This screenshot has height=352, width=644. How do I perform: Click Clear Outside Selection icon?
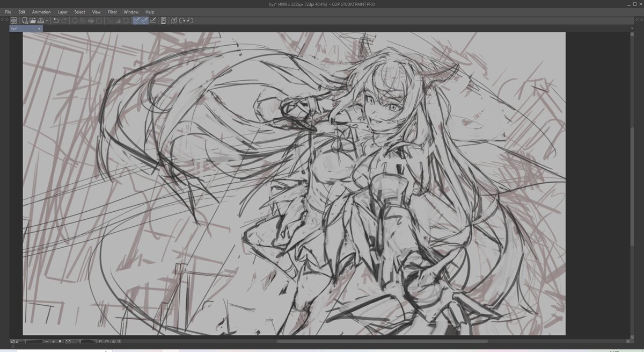(83, 20)
